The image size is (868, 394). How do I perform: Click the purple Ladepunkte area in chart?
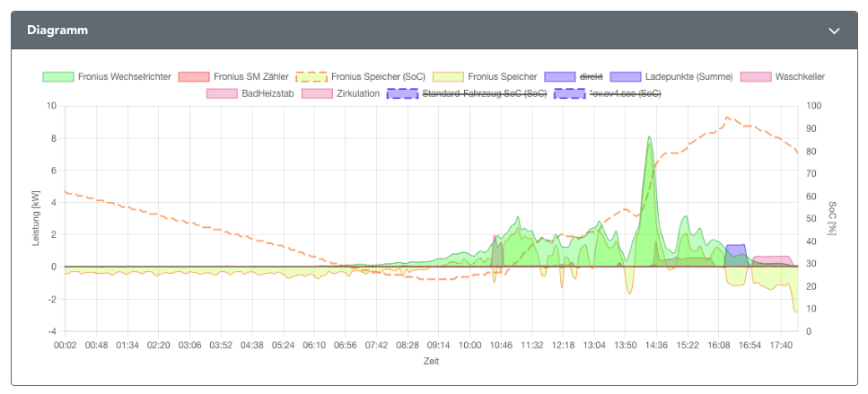click(x=736, y=250)
